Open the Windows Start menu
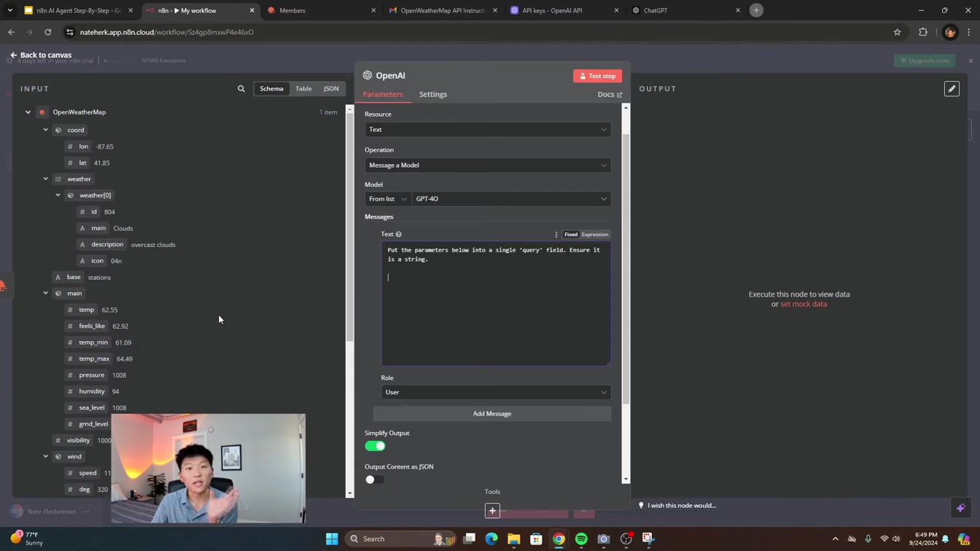This screenshot has height=551, width=980. 332,539
